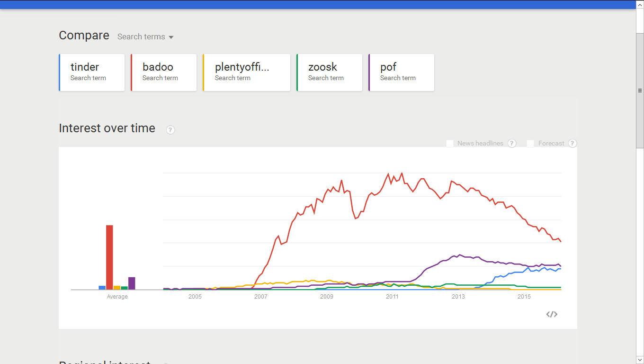Enable the Forecast checkbox
Screen dimensions: 644x364
(530, 143)
